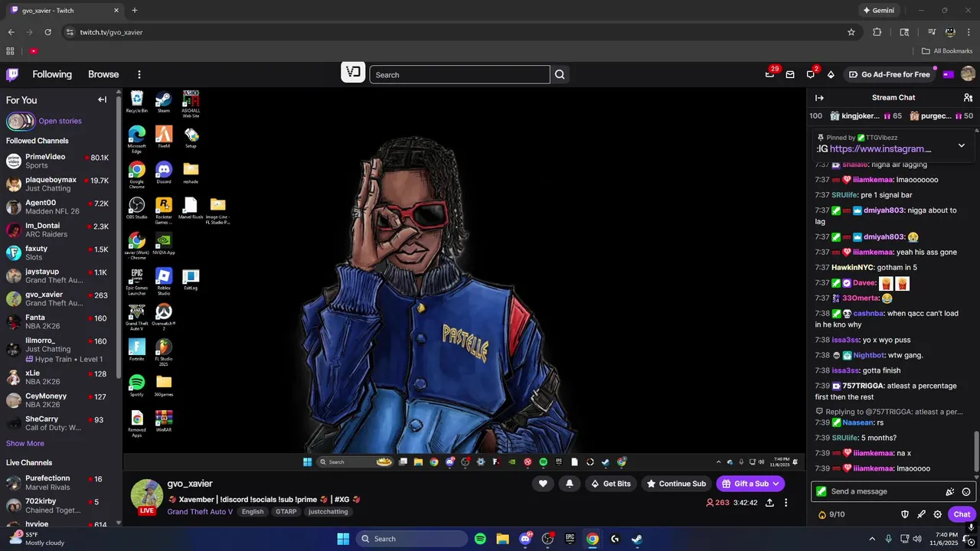The image size is (980, 551).
Task: Click the Get Bits button
Action: pos(611,484)
